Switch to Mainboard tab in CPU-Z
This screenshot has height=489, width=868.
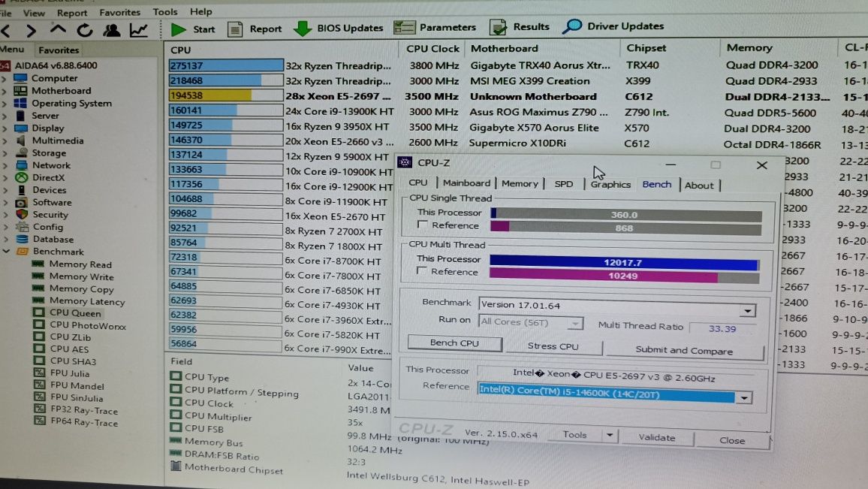(466, 183)
